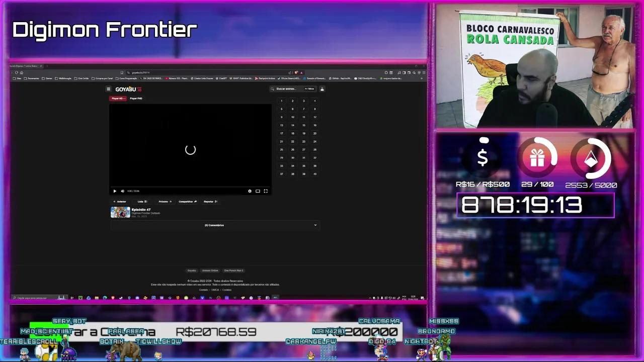Click the Brave shields icon
This screenshot has height=362, width=644.
[296, 72]
